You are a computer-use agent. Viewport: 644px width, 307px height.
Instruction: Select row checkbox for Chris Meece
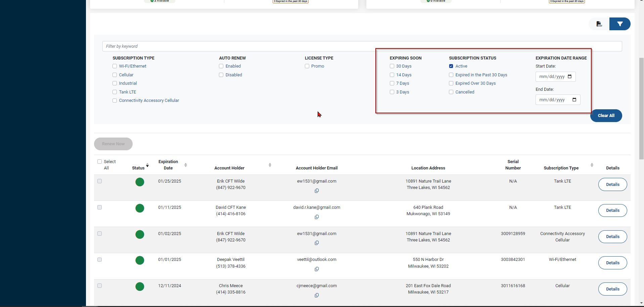point(99,286)
